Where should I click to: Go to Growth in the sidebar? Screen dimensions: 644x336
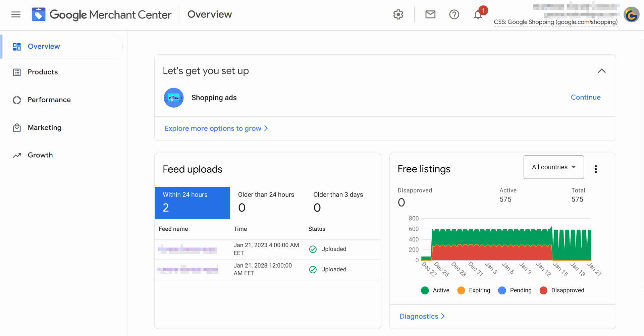(x=40, y=155)
